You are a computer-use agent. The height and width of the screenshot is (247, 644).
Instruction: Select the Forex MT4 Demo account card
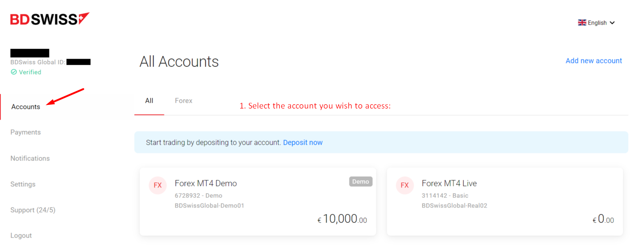258,201
